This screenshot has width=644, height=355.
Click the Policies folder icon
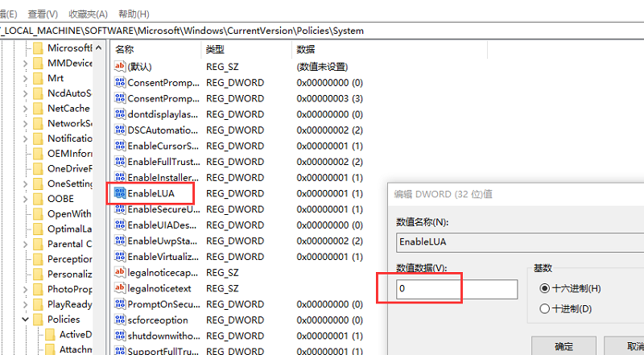[x=38, y=320]
